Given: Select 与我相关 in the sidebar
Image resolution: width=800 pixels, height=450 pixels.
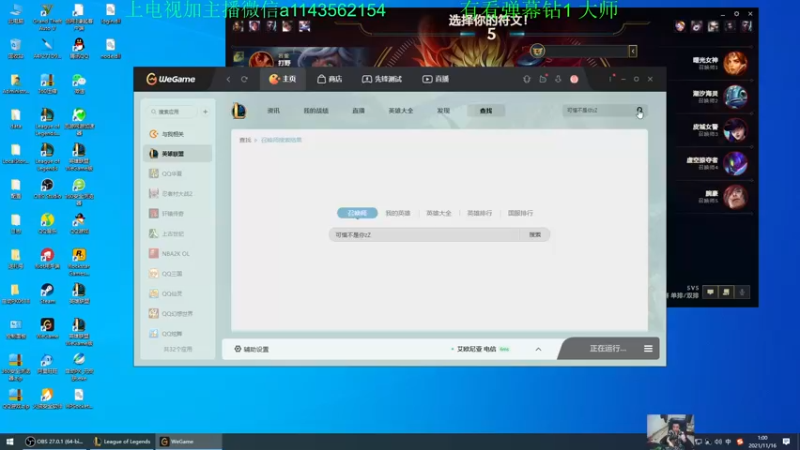Looking at the screenshot, I should [178, 134].
